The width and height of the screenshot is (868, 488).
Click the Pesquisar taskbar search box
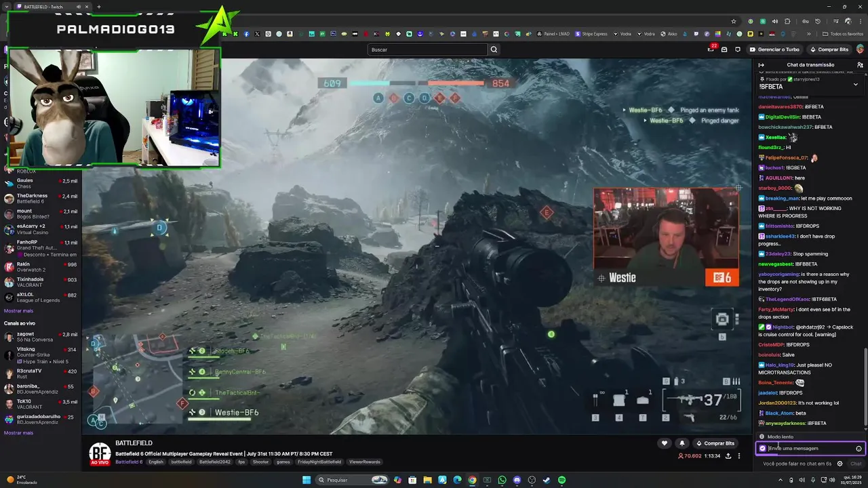pos(353,480)
